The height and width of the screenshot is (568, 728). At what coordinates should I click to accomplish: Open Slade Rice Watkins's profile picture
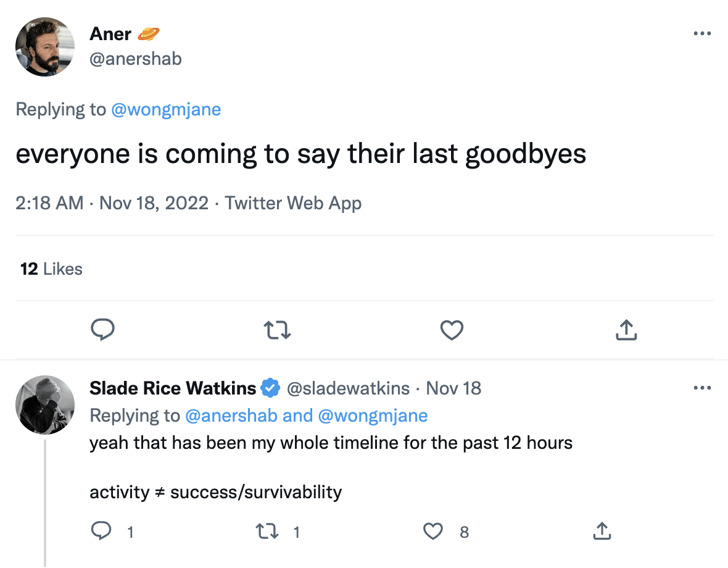point(45,404)
